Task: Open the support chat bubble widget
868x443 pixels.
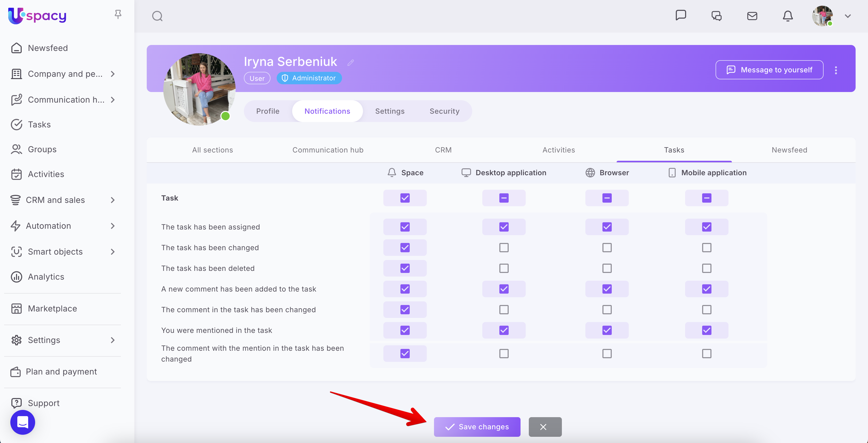Action: 22,422
